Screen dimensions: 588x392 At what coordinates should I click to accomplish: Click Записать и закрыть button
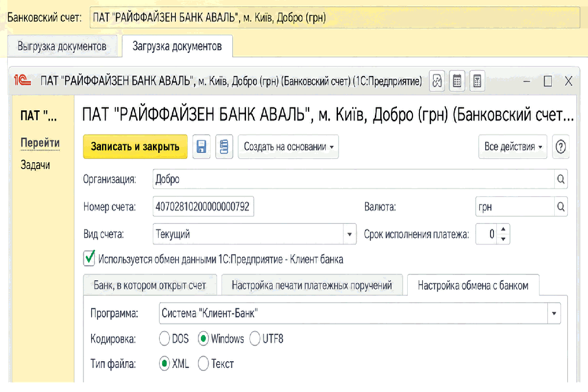(x=135, y=147)
